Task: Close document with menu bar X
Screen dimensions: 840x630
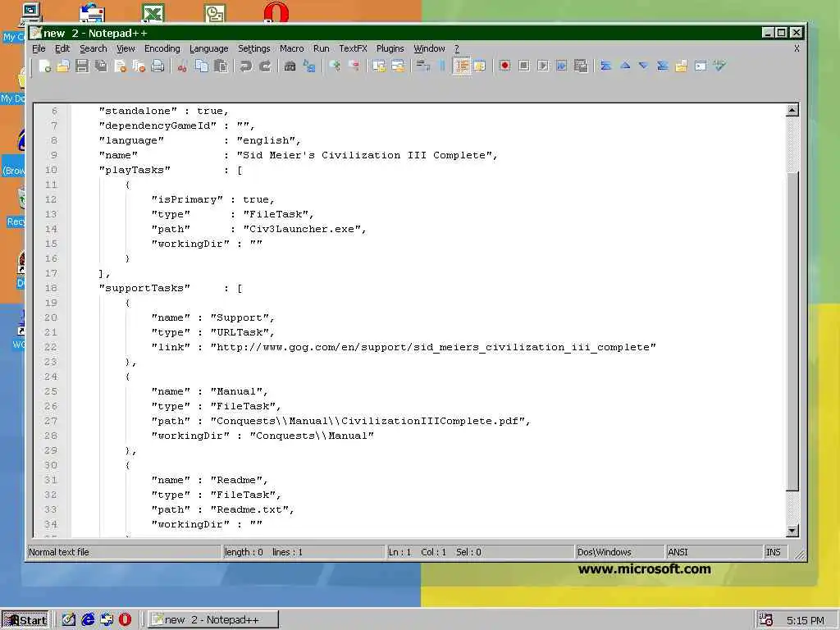Action: [797, 48]
